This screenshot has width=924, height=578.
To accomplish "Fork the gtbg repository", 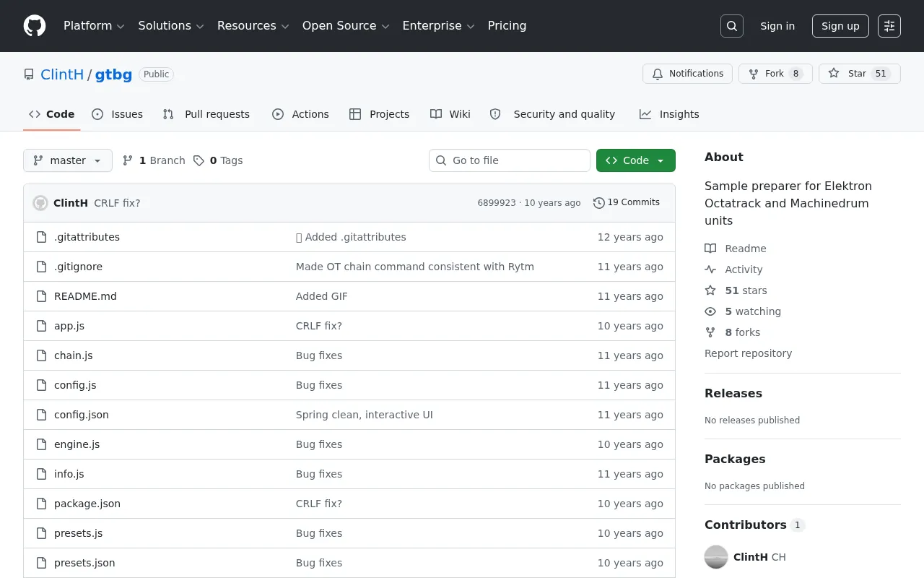I will click(775, 74).
